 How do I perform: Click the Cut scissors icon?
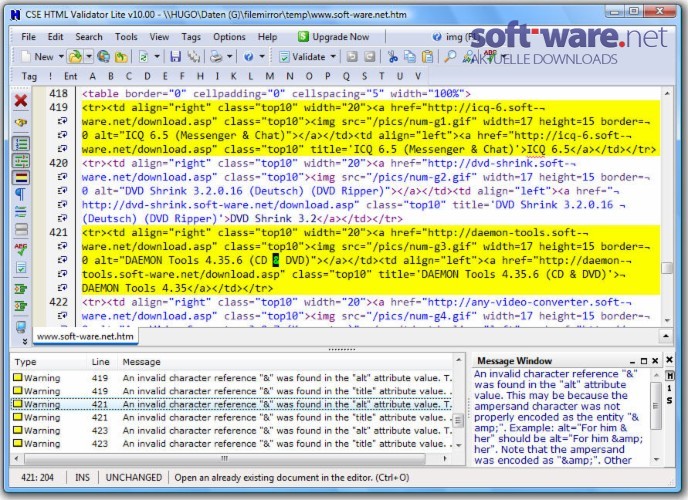coord(393,57)
